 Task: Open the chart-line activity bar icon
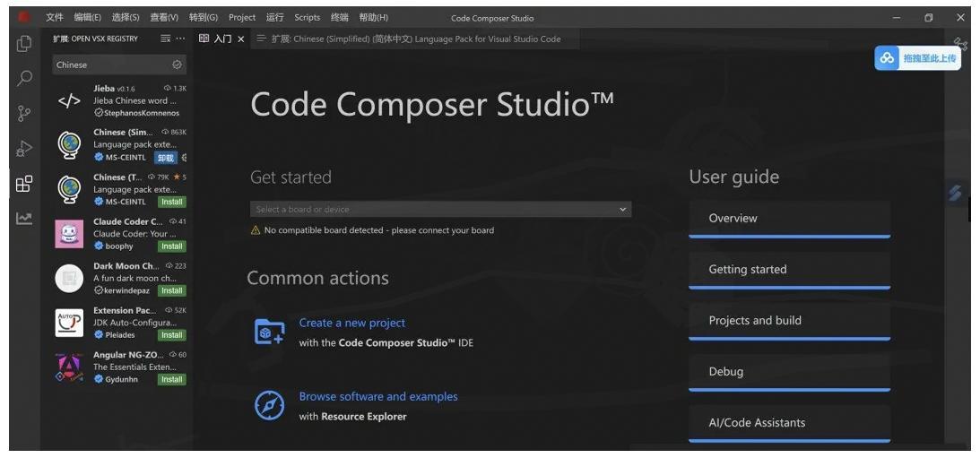24,219
